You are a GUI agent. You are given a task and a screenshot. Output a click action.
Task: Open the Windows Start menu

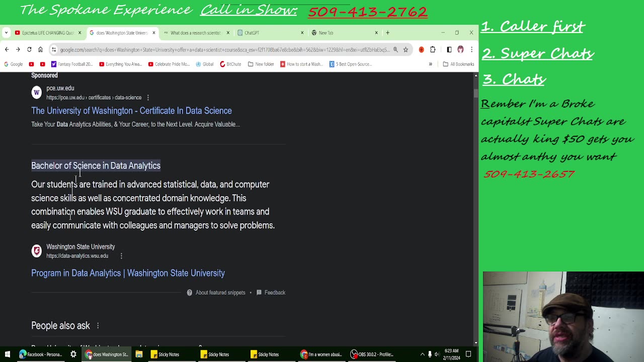click(8, 354)
